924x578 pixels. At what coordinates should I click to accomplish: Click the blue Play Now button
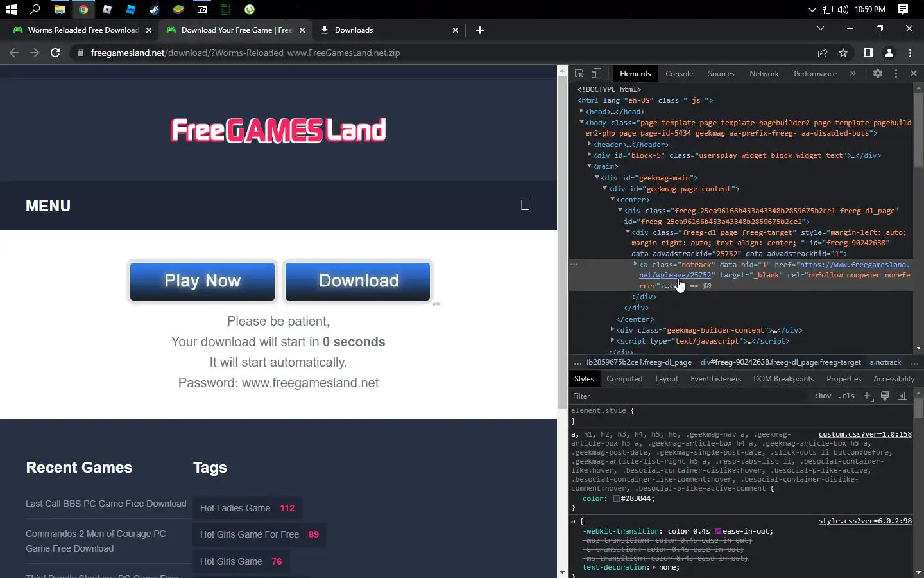202,281
